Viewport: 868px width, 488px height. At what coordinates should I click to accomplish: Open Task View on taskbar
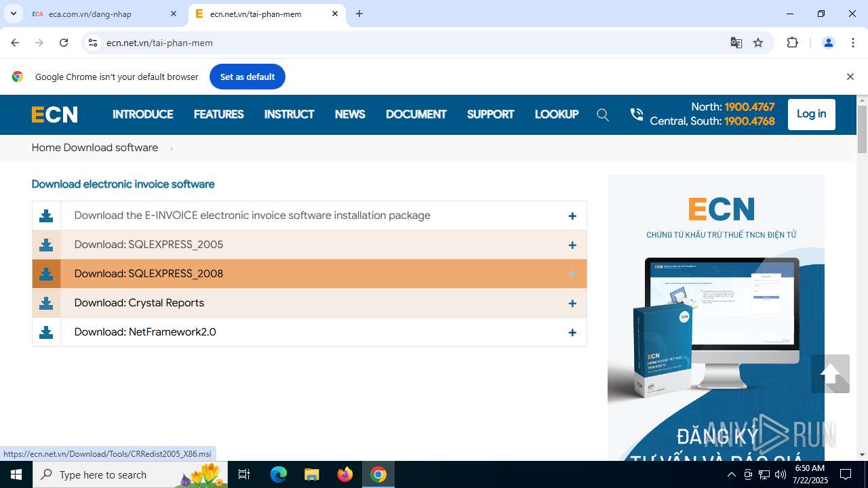click(245, 474)
